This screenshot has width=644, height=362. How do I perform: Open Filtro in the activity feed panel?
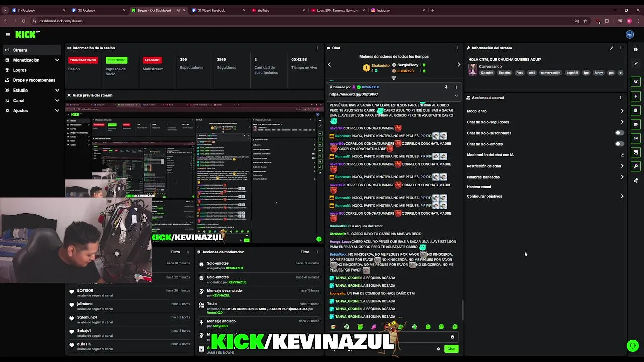[175, 252]
